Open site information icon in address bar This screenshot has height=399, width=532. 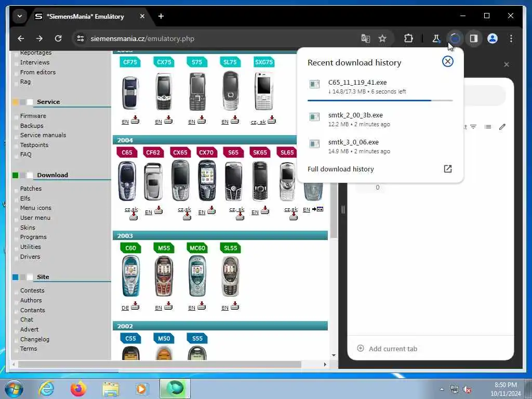[x=81, y=38]
